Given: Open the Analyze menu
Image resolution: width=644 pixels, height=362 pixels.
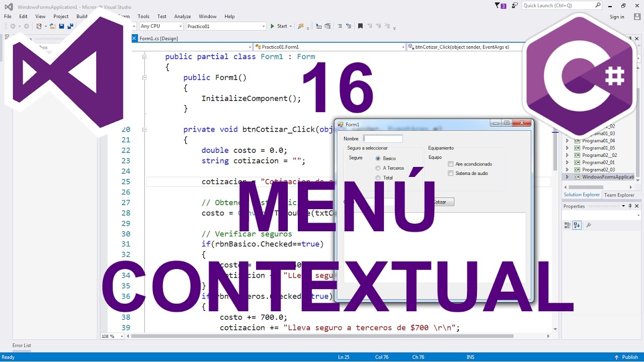Looking at the screenshot, I should (183, 17).
